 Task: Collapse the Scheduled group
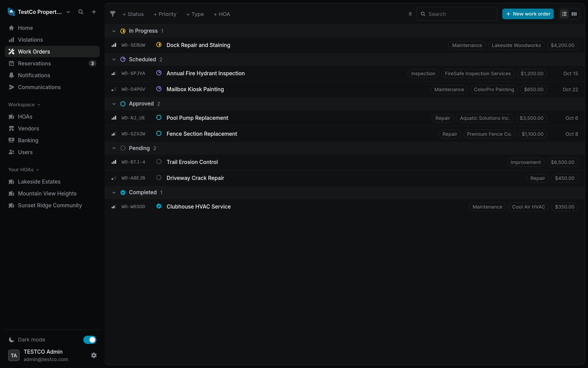114,59
